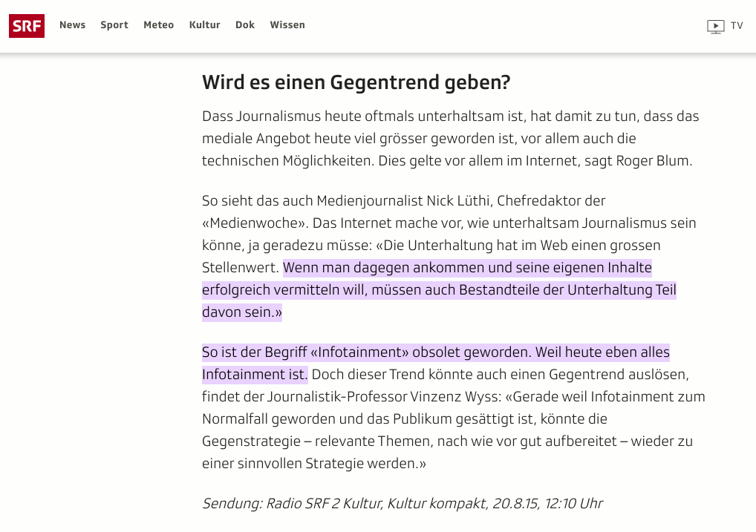The height and width of the screenshot is (532, 756).
Task: Click the TV screen play icon
Action: pos(715,26)
